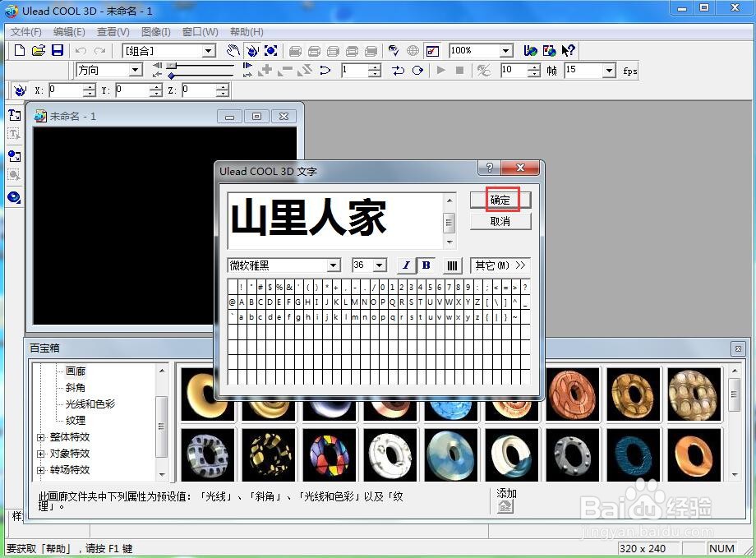Open the 编辑(E) menu

tap(69, 32)
